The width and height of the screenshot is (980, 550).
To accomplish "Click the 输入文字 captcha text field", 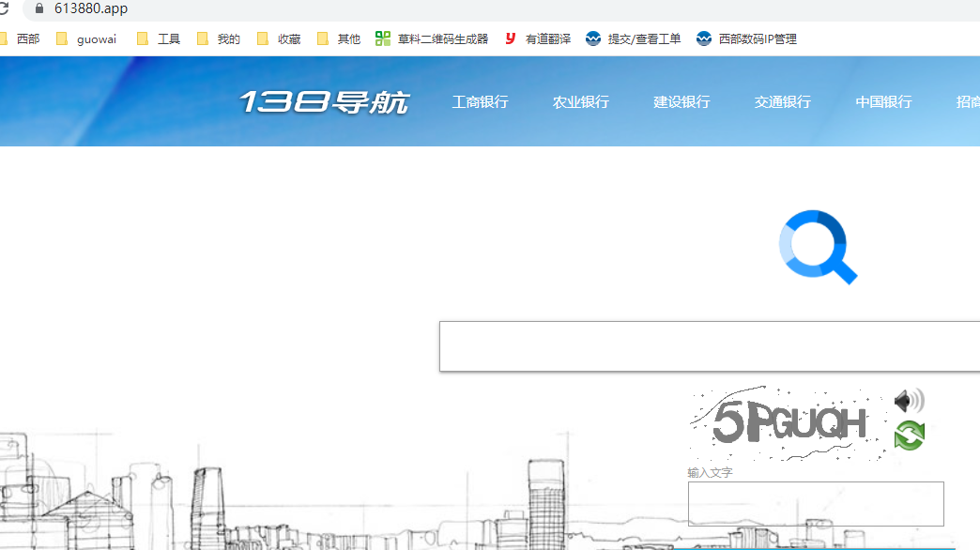I will [815, 504].
